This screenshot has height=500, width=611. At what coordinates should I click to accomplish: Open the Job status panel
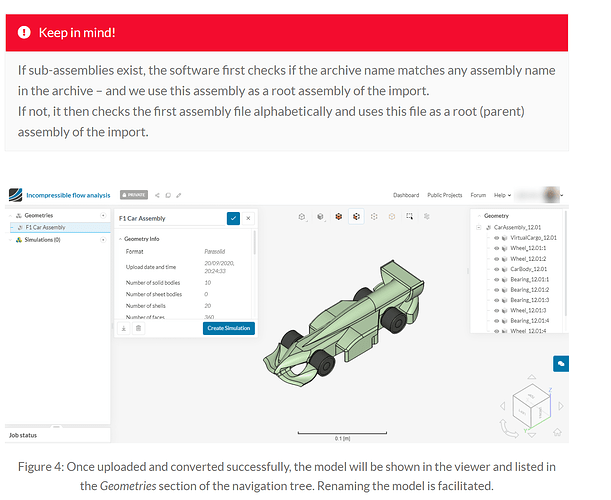[x=57, y=435]
